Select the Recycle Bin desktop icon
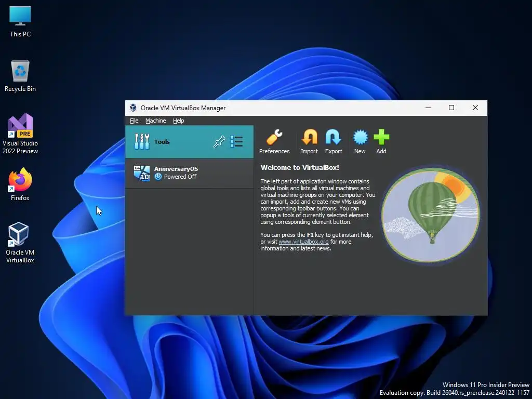The width and height of the screenshot is (532, 399). pos(20,76)
